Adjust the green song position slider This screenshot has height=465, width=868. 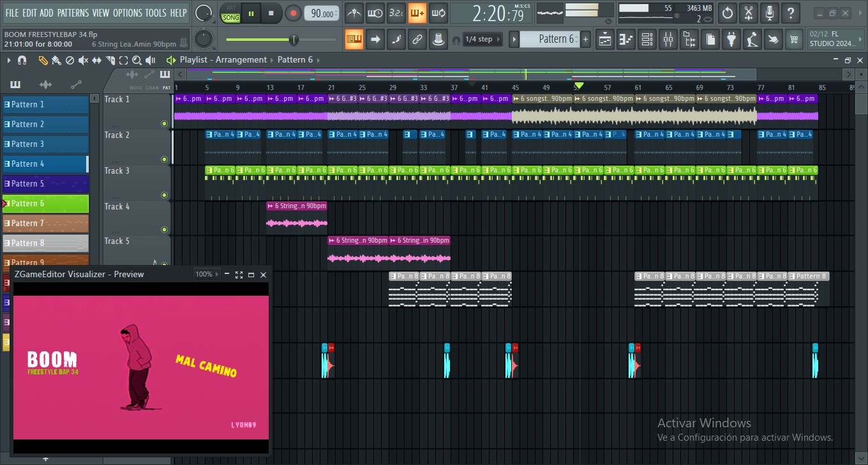[281, 40]
